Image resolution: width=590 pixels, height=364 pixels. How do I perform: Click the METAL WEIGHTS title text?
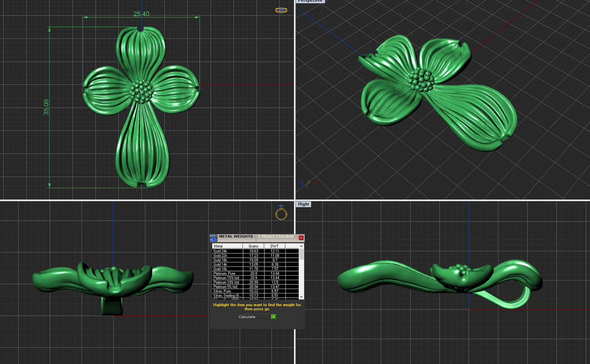click(236, 237)
